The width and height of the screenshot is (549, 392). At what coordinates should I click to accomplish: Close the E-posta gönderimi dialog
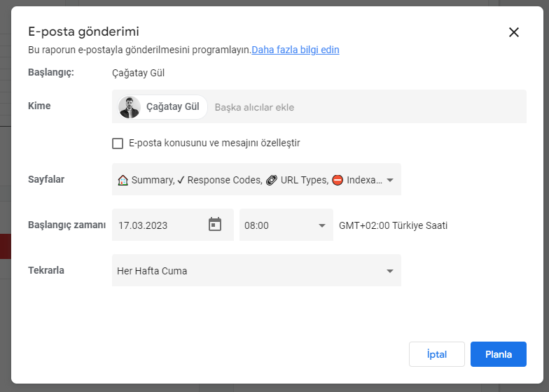pos(514,32)
